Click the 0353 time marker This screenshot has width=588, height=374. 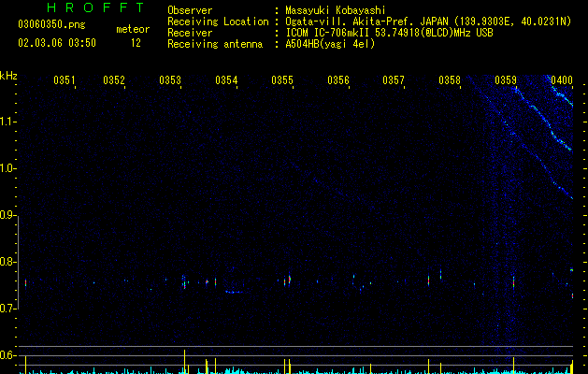pos(170,80)
